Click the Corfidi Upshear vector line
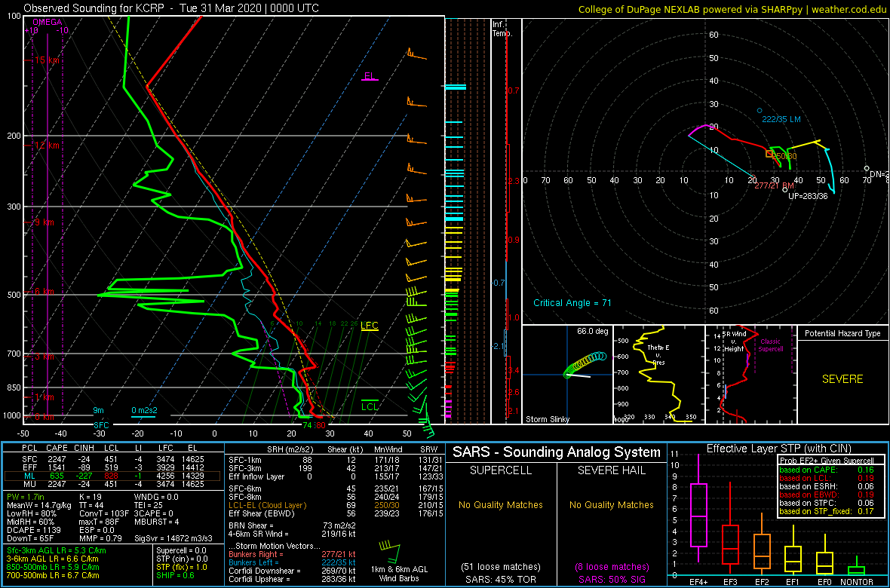 pos(293,579)
